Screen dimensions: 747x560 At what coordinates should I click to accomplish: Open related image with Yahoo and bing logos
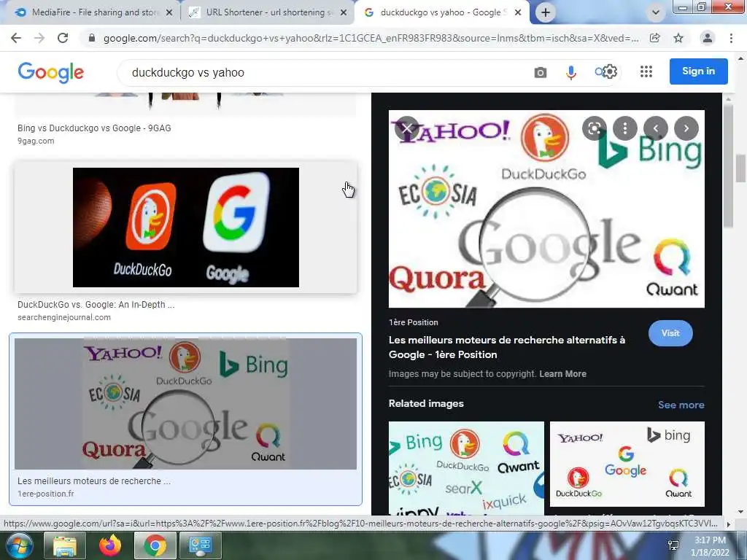(627, 464)
